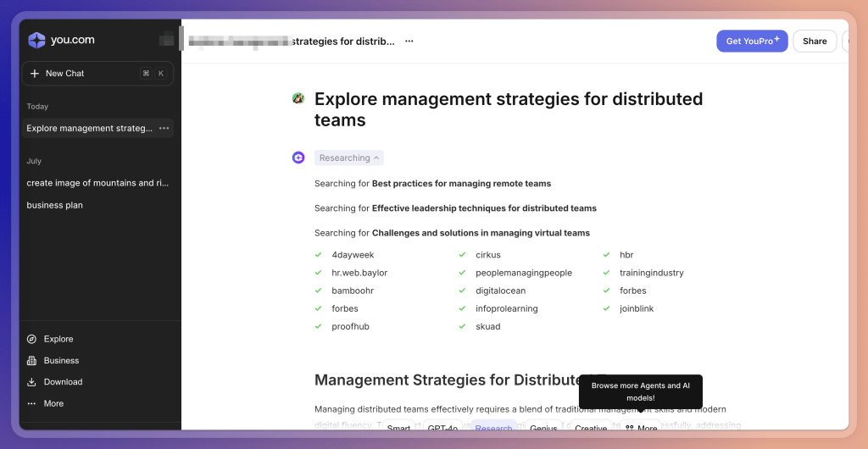Open the 'business plan' chat

coord(55,205)
